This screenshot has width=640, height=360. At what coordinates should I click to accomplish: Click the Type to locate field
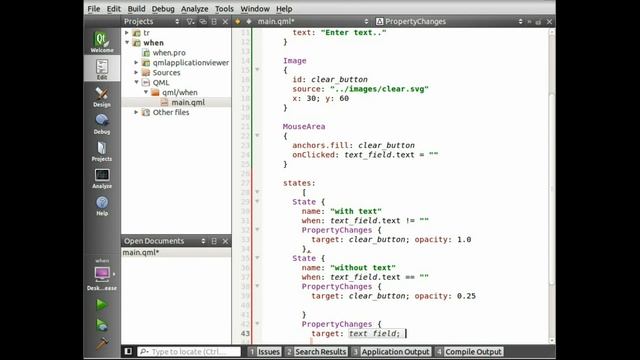189,351
